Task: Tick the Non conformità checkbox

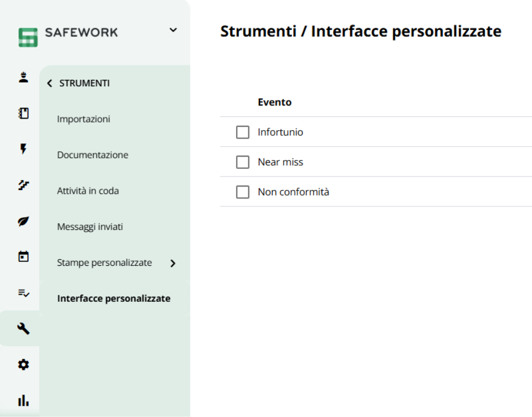Action: (243, 192)
